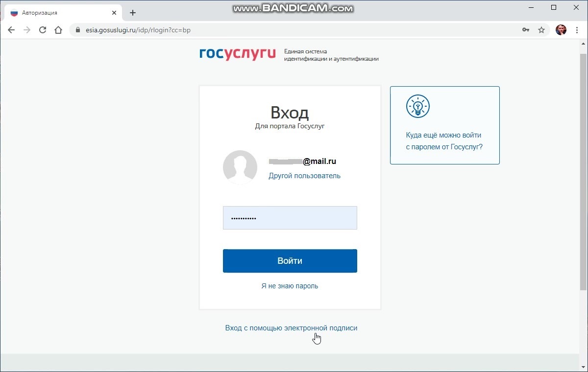The image size is (588, 372).
Task: Click the Для портала Госуслуг subtitle
Action: coord(290,126)
